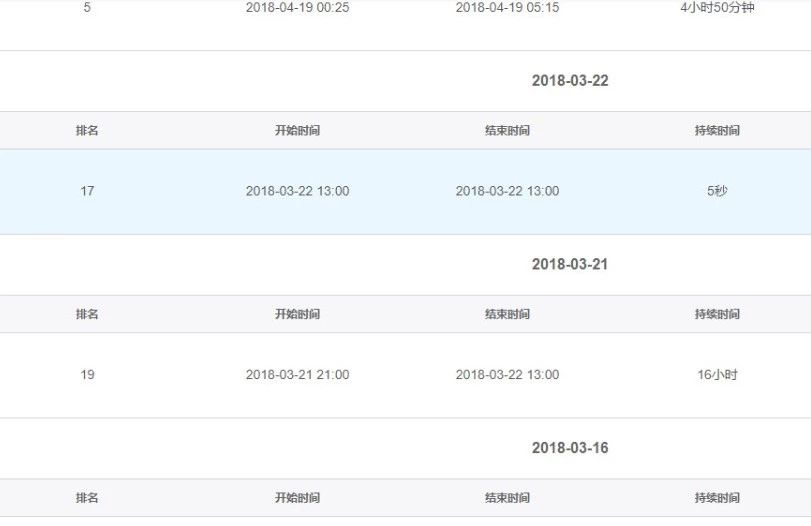This screenshot has width=811, height=526.
Task: Select the 5秒 duration cell
Action: 717,191
